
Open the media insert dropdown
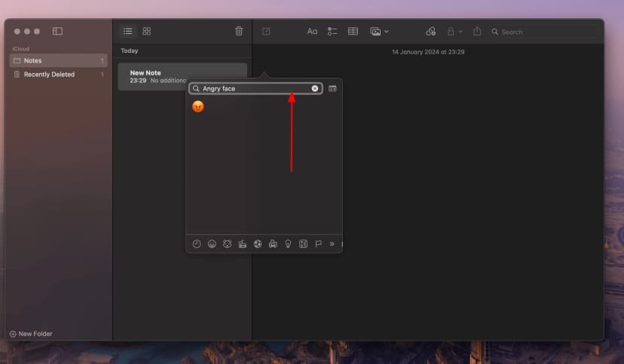[x=379, y=32]
